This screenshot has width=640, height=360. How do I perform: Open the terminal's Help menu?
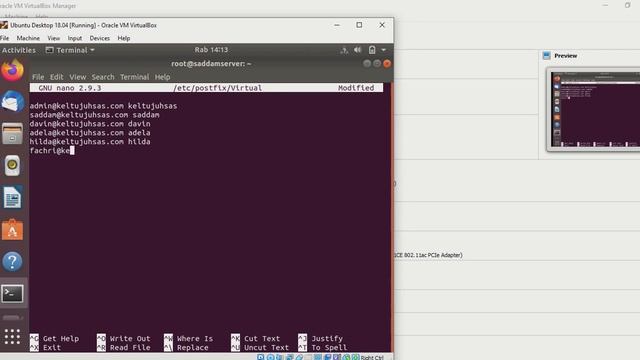(162, 77)
